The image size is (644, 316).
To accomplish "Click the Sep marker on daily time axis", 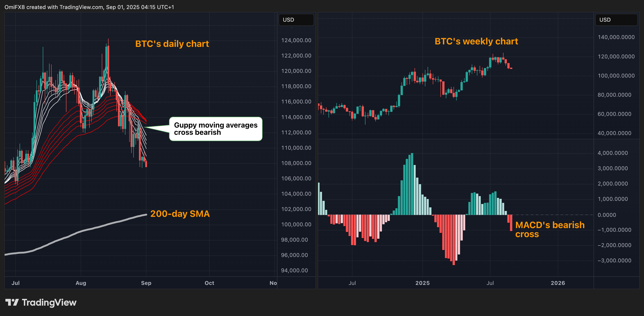I will tap(146, 283).
